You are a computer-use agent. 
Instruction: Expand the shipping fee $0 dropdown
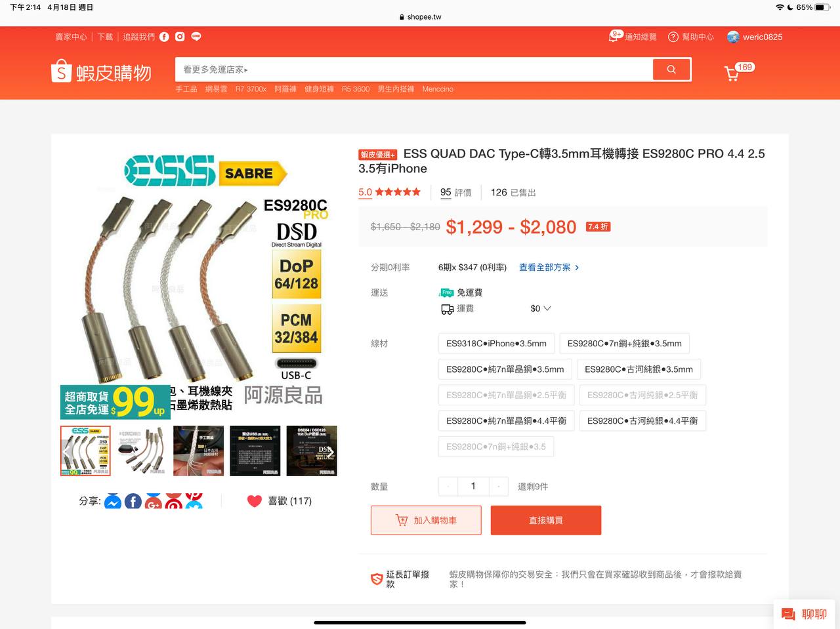point(541,308)
